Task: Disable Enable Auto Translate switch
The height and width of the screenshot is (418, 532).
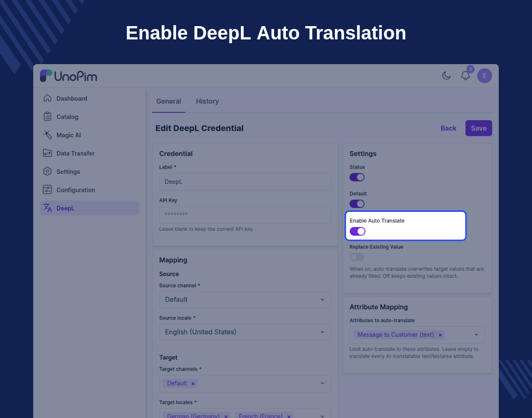Action: coord(357,231)
